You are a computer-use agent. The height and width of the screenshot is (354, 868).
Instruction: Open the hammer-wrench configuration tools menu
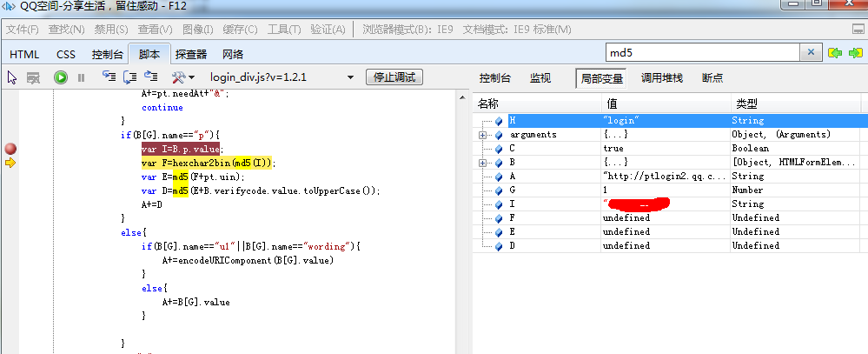[x=182, y=77]
